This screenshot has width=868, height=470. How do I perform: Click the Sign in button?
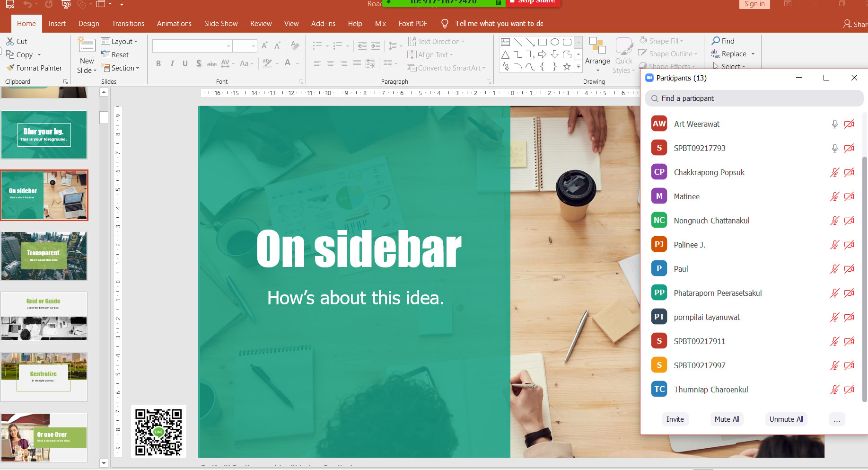pos(754,4)
